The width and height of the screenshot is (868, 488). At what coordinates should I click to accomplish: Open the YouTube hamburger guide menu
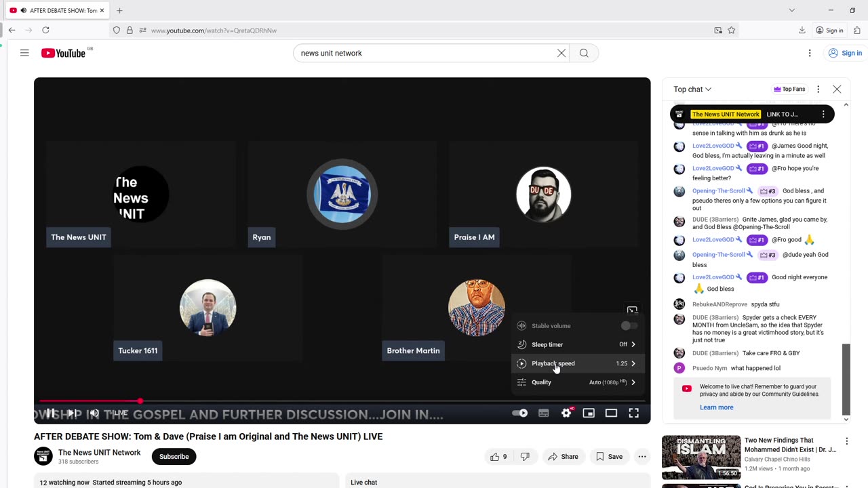point(24,53)
